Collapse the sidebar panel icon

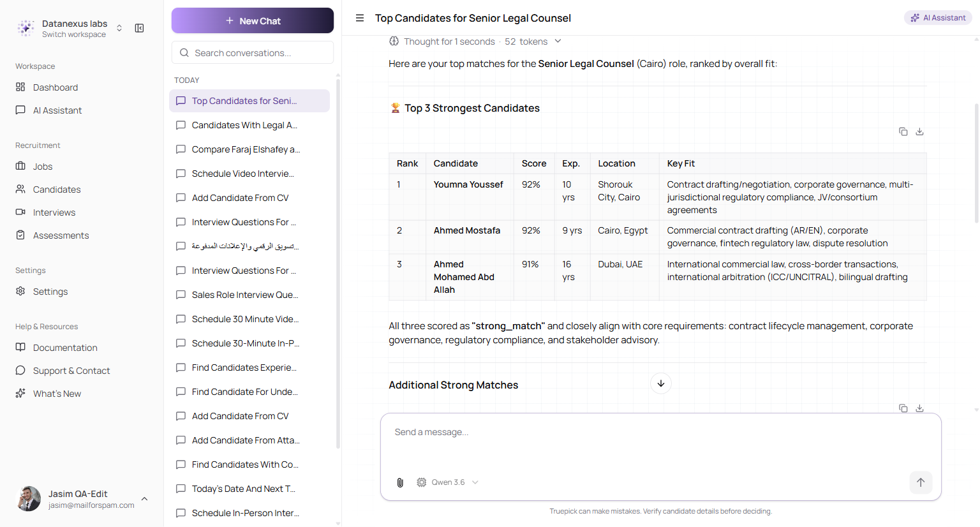[139, 28]
